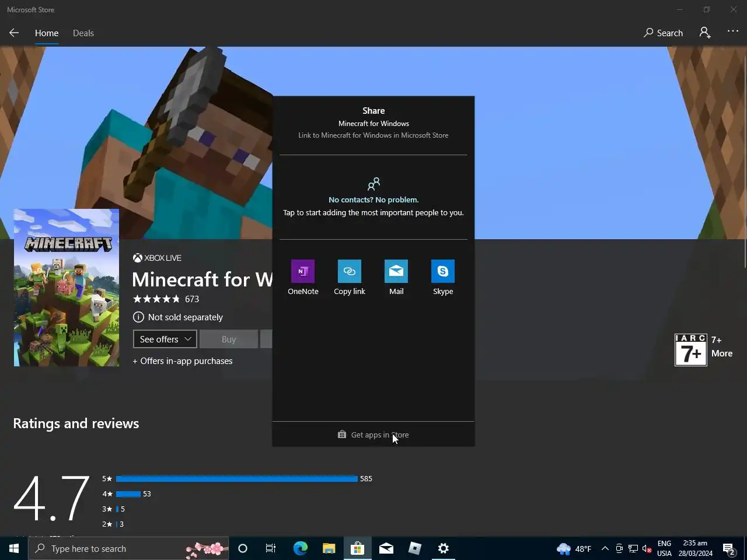
Task: Tap the add contacts people icon
Action: click(x=373, y=184)
